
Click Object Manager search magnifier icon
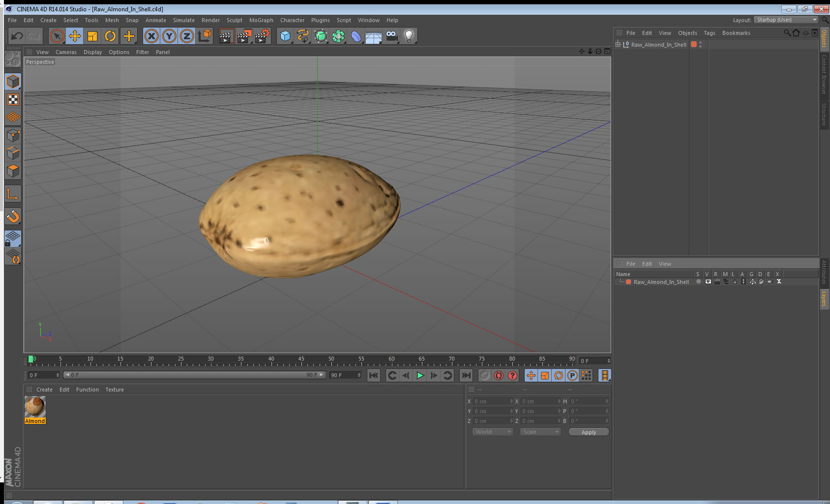click(787, 33)
